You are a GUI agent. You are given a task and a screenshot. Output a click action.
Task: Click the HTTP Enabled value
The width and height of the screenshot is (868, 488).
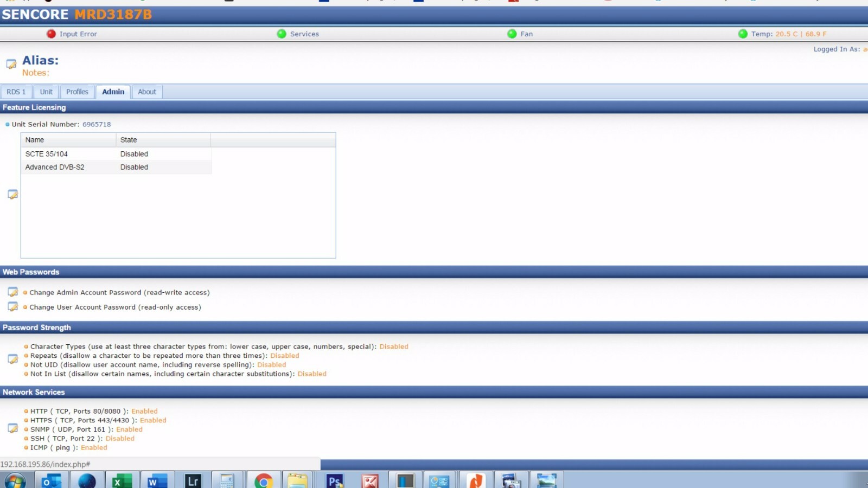(x=144, y=411)
